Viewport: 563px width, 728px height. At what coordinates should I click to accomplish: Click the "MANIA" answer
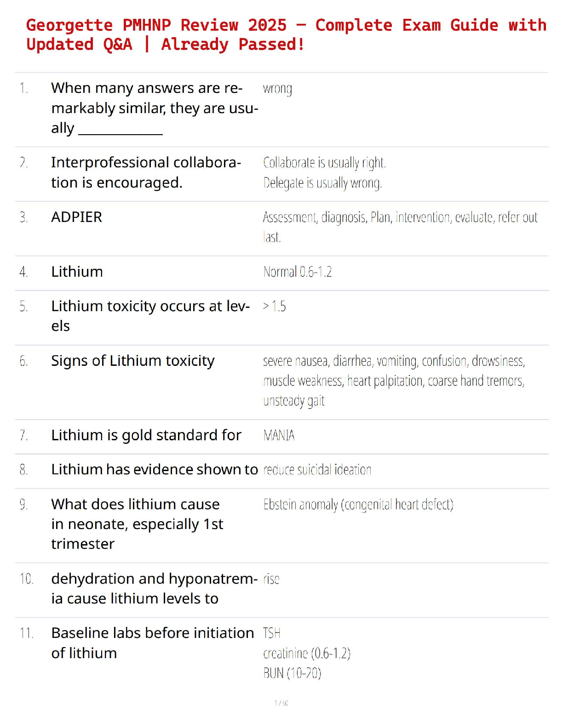[279, 435]
